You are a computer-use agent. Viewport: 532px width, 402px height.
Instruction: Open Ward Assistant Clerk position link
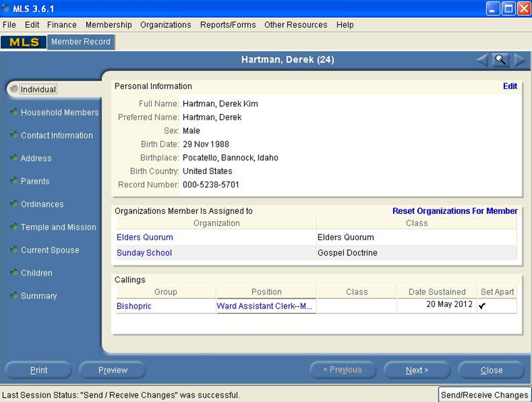(264, 306)
